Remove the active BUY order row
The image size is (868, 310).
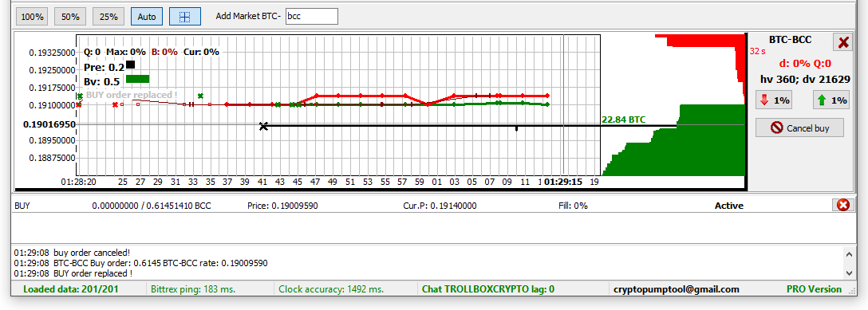click(842, 205)
